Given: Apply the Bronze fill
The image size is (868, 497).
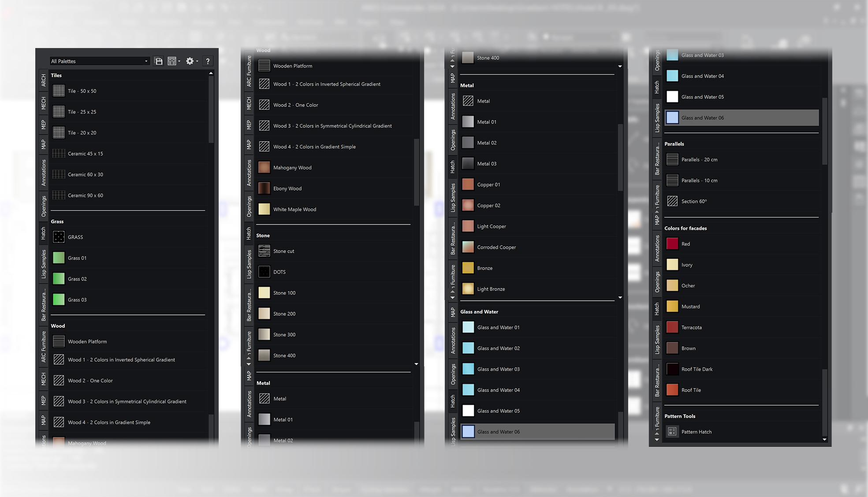Looking at the screenshot, I should 538,268.
